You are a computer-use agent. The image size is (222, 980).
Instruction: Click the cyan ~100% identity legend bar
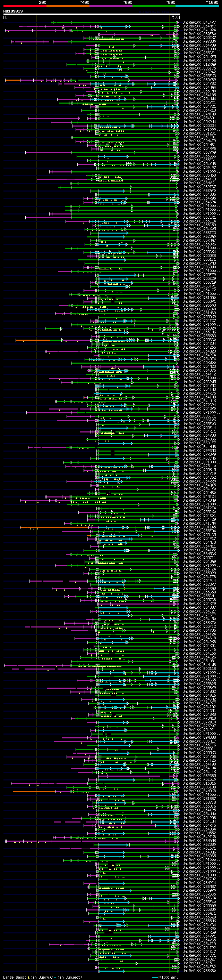[197, 6]
